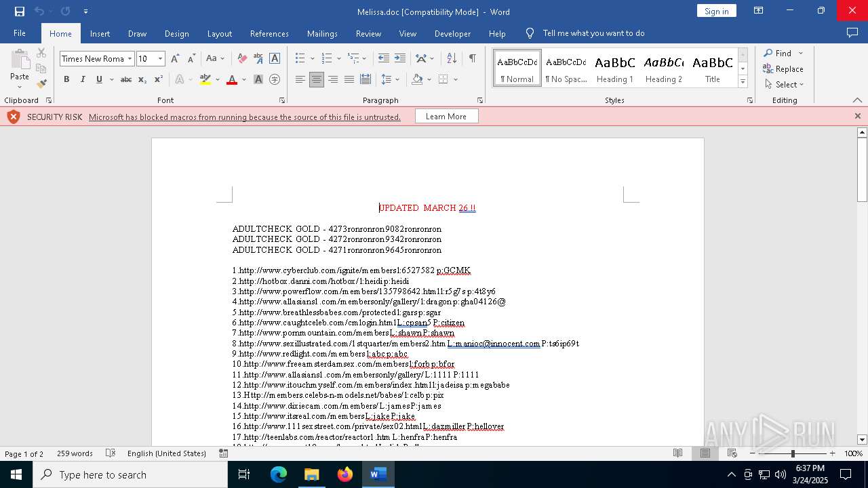Click the Learn More button

[x=446, y=117]
